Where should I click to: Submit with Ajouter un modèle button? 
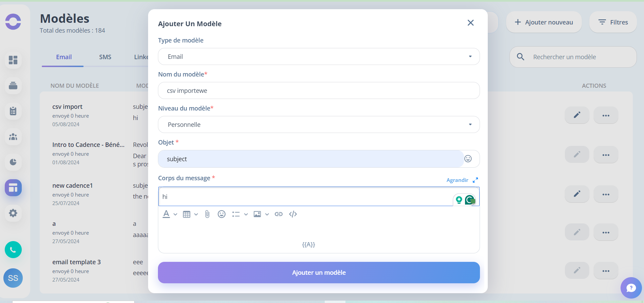tap(319, 272)
